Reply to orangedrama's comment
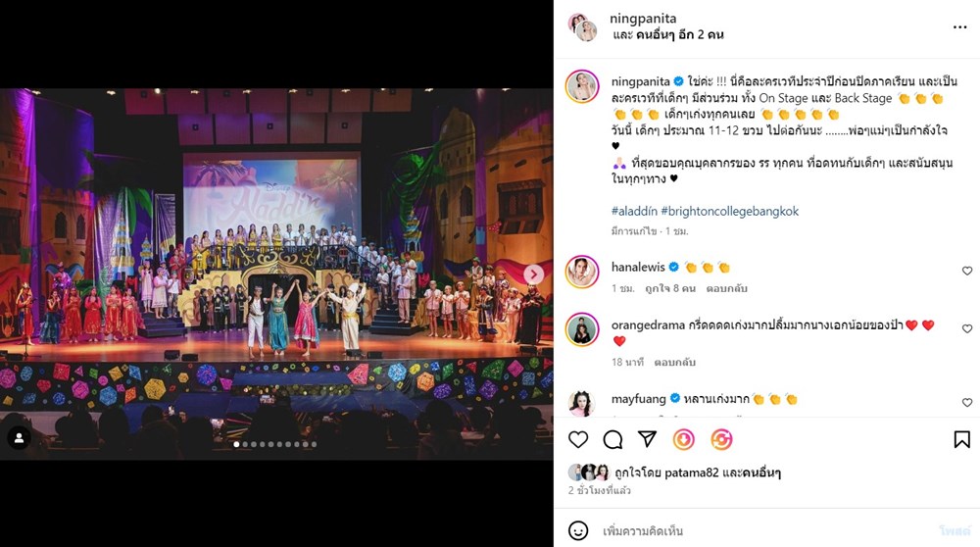The height and width of the screenshot is (547, 980). pyautogui.click(x=674, y=362)
